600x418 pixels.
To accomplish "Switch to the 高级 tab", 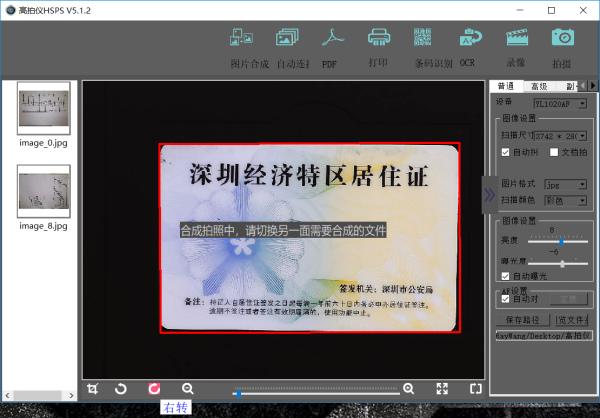I will (539, 87).
